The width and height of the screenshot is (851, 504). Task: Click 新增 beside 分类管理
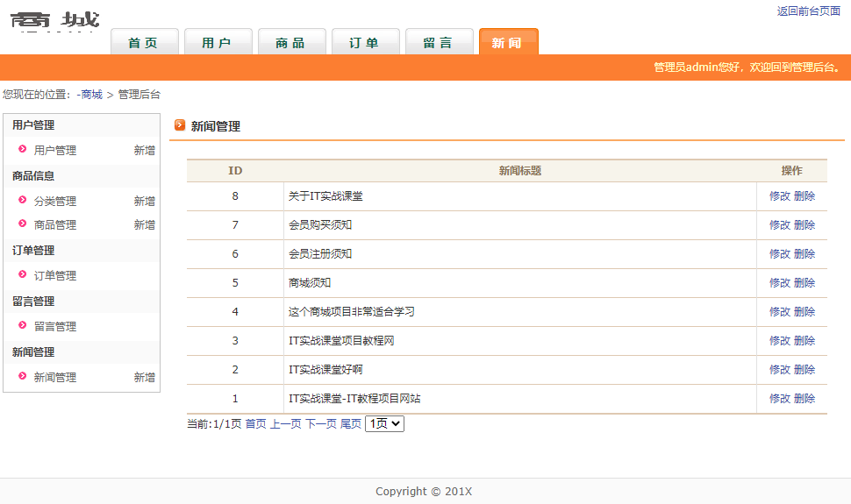click(x=145, y=202)
